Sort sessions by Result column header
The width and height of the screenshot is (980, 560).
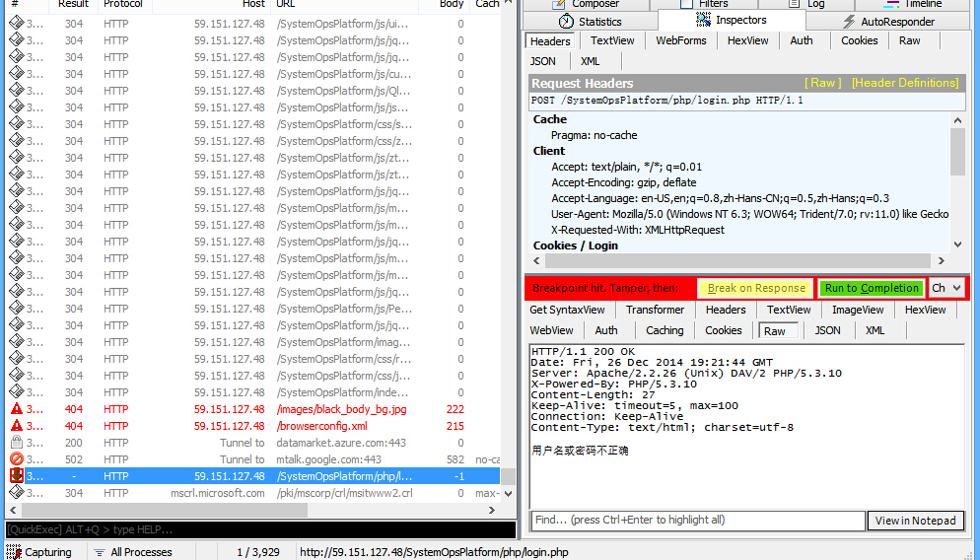click(x=73, y=5)
